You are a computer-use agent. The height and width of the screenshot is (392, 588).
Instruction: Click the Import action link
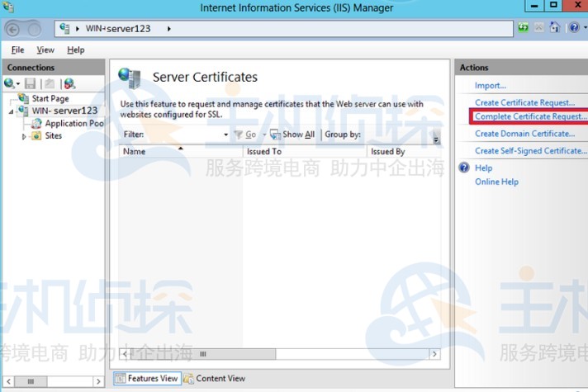(x=490, y=86)
